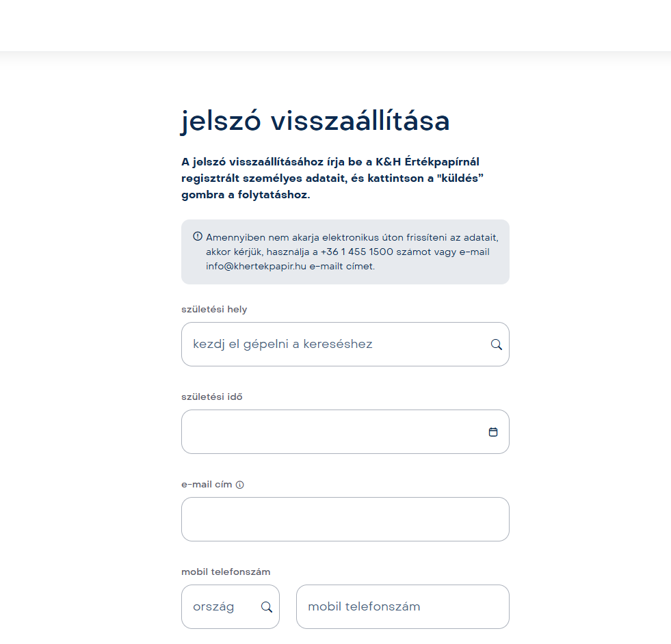Click the "születési idő" field label
Image resolution: width=671 pixels, height=644 pixels.
[x=211, y=397]
